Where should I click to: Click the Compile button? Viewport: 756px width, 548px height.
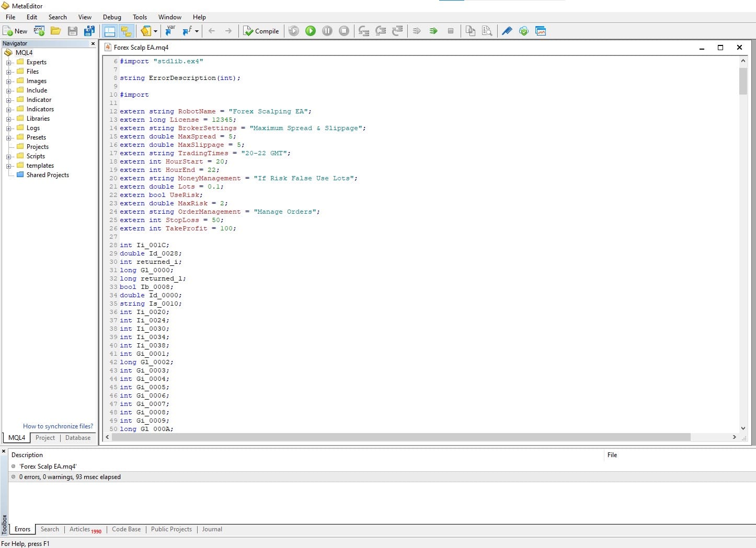point(261,31)
